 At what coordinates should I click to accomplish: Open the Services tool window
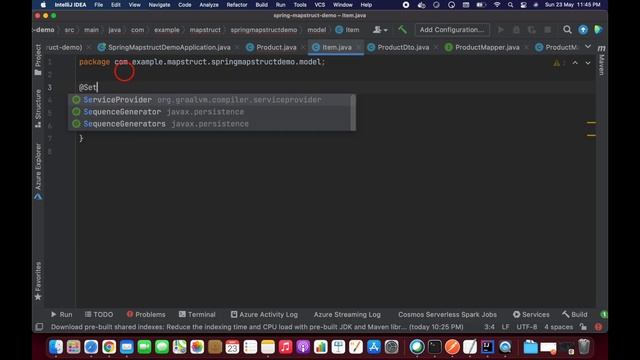(531, 314)
